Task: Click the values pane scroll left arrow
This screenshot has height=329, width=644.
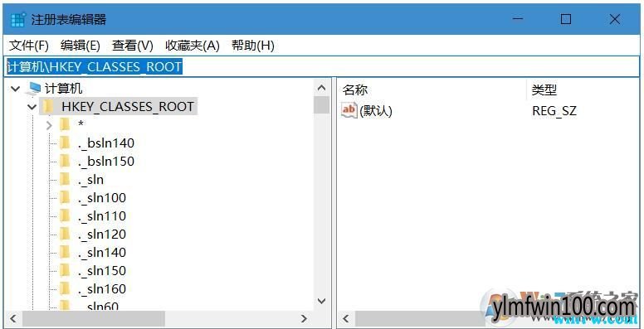Action: click(346, 318)
